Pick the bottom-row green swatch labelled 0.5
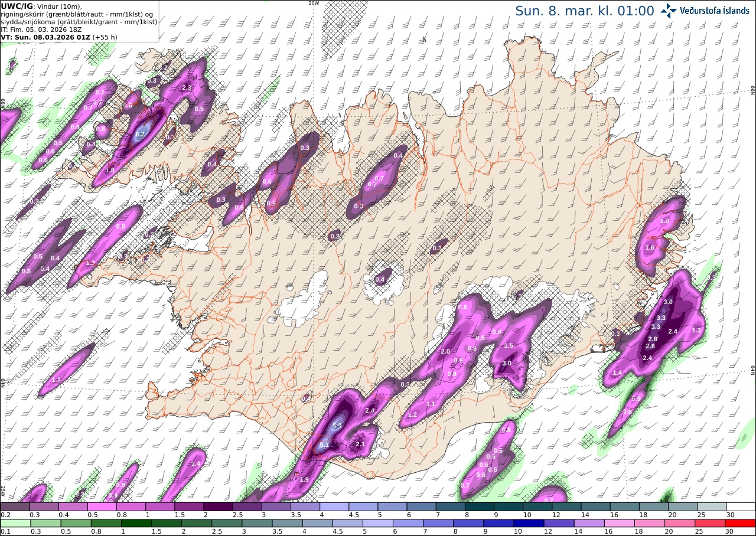 (x=76, y=523)
